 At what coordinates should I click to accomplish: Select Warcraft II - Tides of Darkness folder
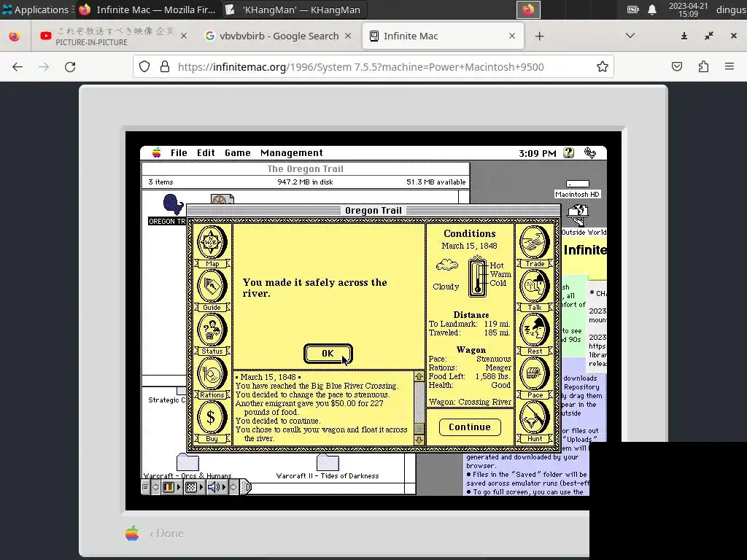tap(328, 466)
